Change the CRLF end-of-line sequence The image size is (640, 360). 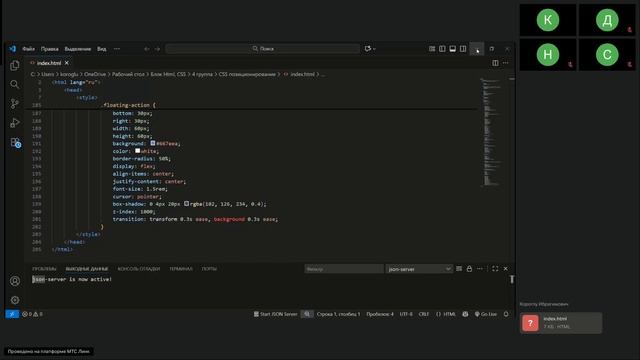tap(424, 314)
